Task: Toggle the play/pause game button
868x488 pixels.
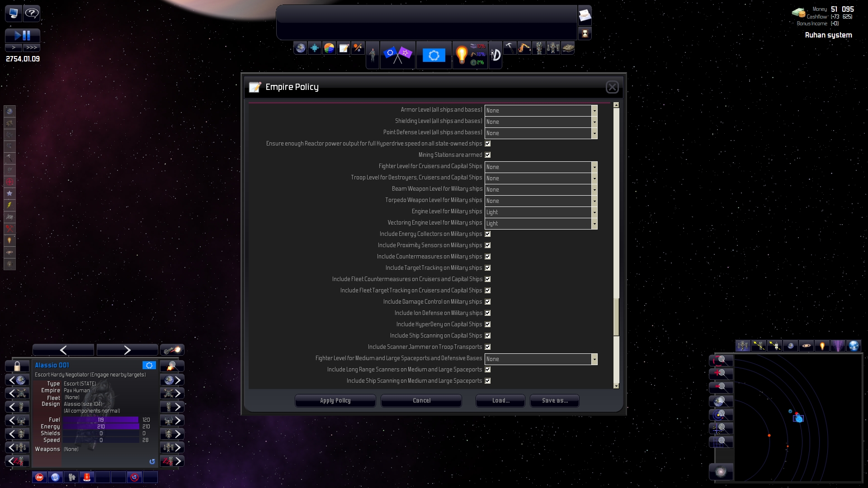Action: (x=22, y=35)
